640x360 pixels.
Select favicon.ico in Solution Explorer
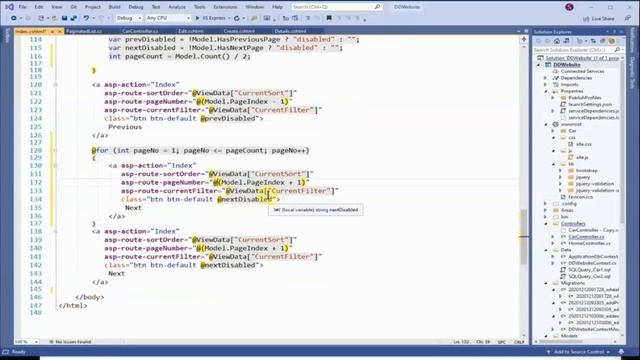(x=580, y=197)
